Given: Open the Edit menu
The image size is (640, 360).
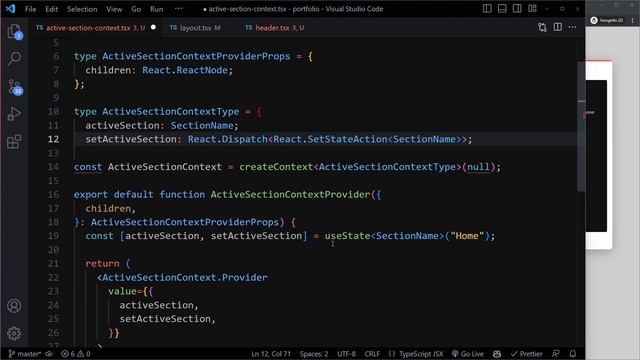Looking at the screenshot, I should click(x=51, y=9).
